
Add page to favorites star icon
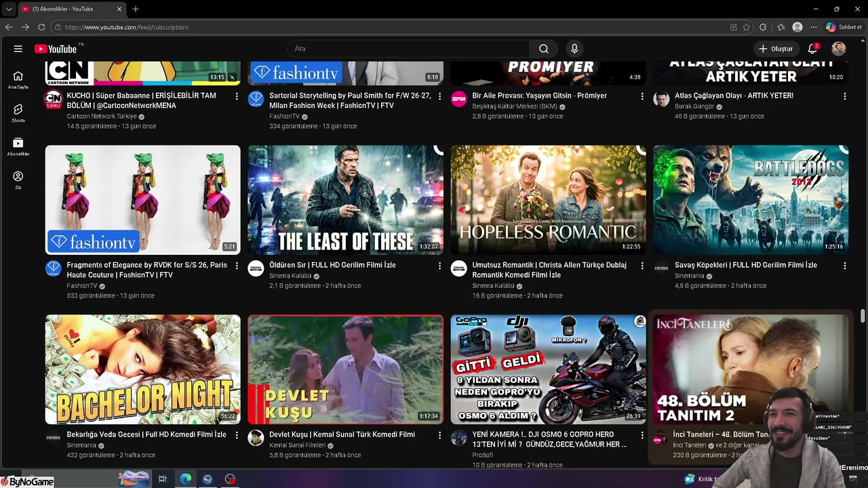[x=747, y=27]
